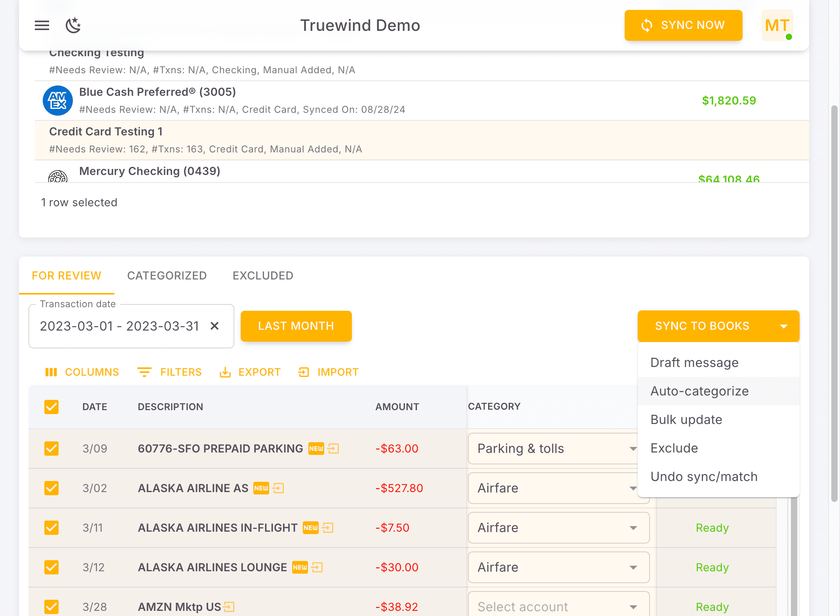840x616 pixels.
Task: Click the NEW badge on ALASKA AIRLINE AS
Action: coord(261,488)
